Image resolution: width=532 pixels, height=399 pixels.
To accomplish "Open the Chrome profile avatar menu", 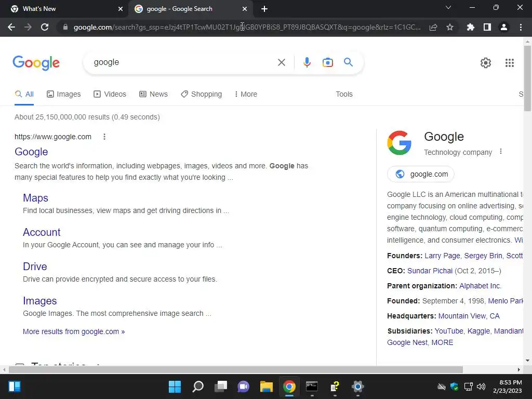I will click(504, 27).
